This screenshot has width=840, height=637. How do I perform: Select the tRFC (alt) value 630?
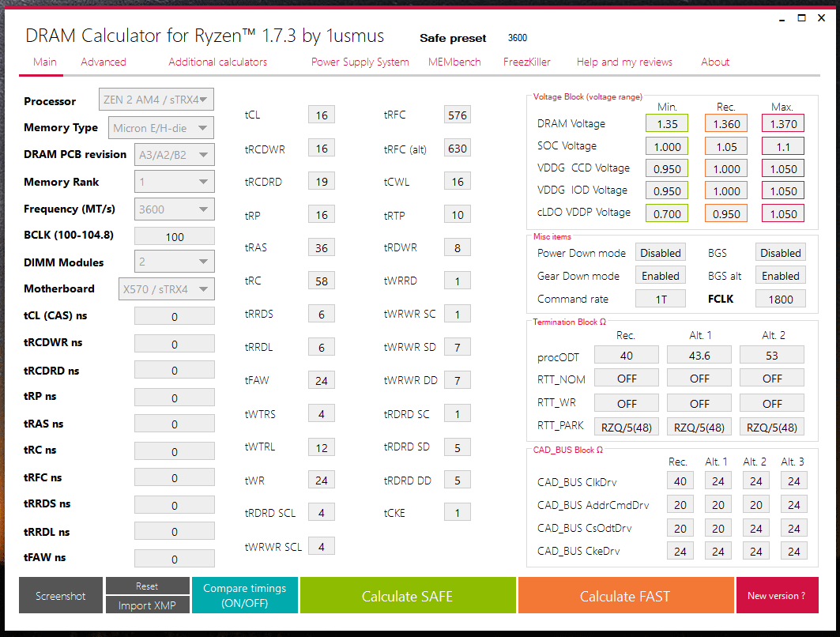coord(458,148)
